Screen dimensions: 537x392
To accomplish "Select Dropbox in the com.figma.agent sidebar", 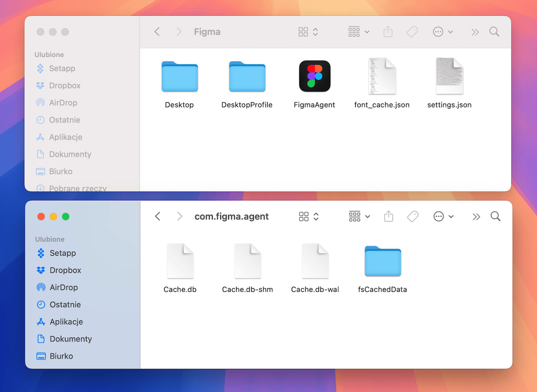I will tap(65, 270).
